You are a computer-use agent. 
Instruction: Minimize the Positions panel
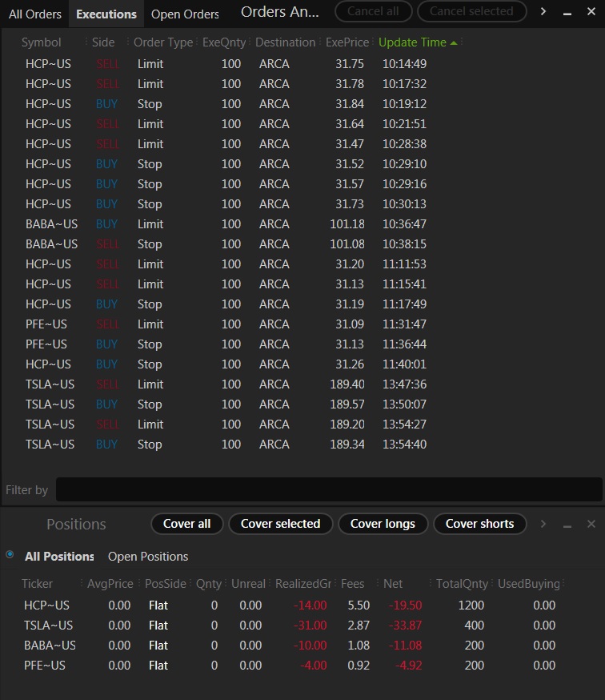click(x=567, y=525)
